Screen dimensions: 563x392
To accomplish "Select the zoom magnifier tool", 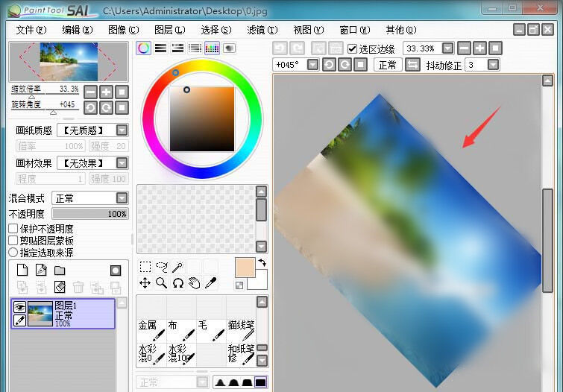I will pos(162,283).
